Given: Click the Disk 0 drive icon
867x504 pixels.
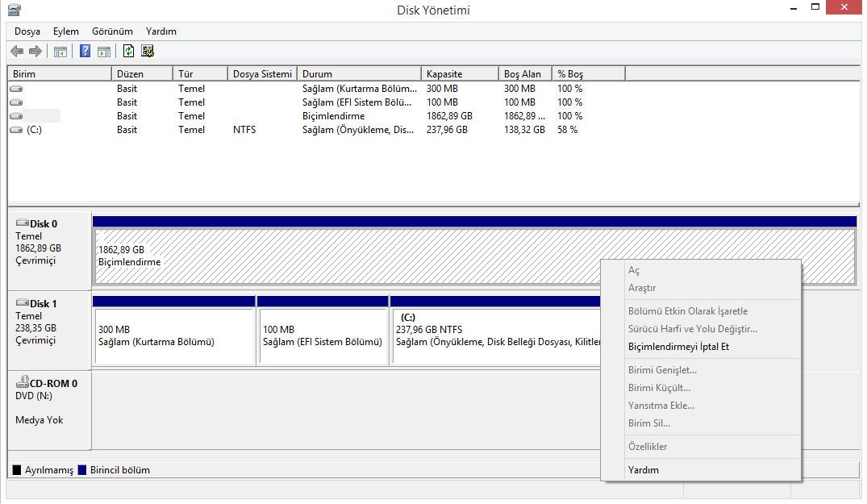Looking at the screenshot, I should (22, 223).
